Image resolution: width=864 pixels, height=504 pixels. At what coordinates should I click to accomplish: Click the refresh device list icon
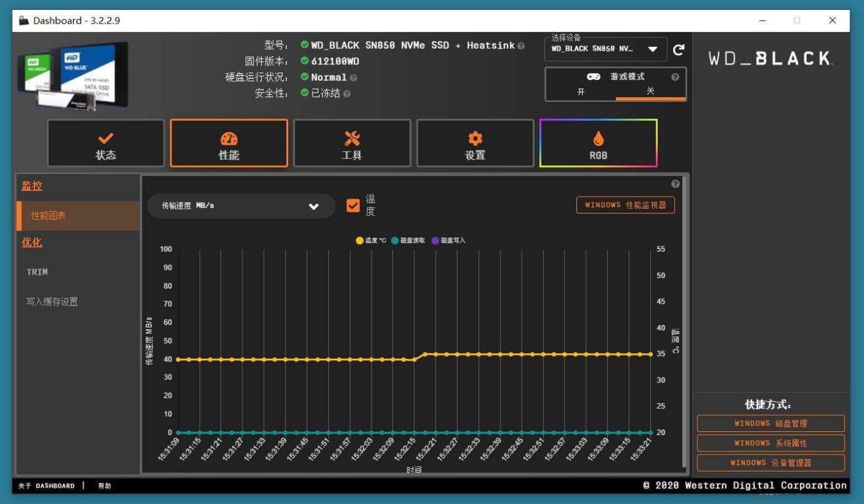point(679,49)
